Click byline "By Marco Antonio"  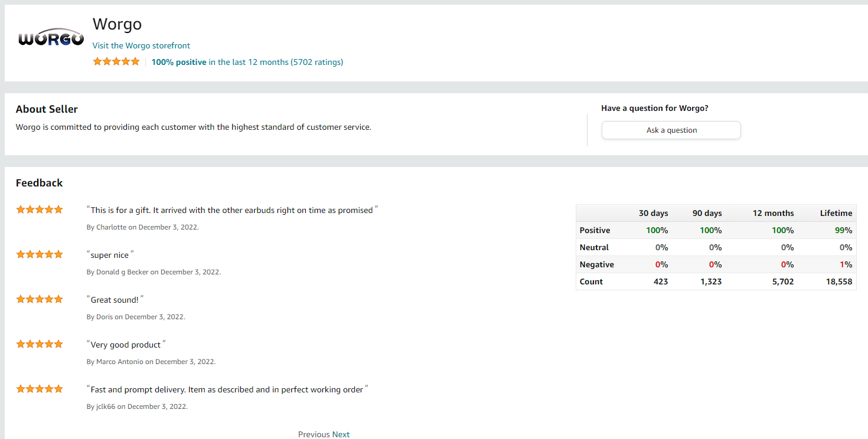tap(151, 362)
